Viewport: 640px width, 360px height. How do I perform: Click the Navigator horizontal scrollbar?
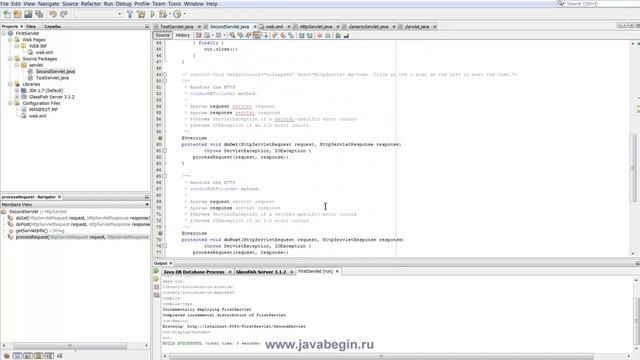click(70, 346)
